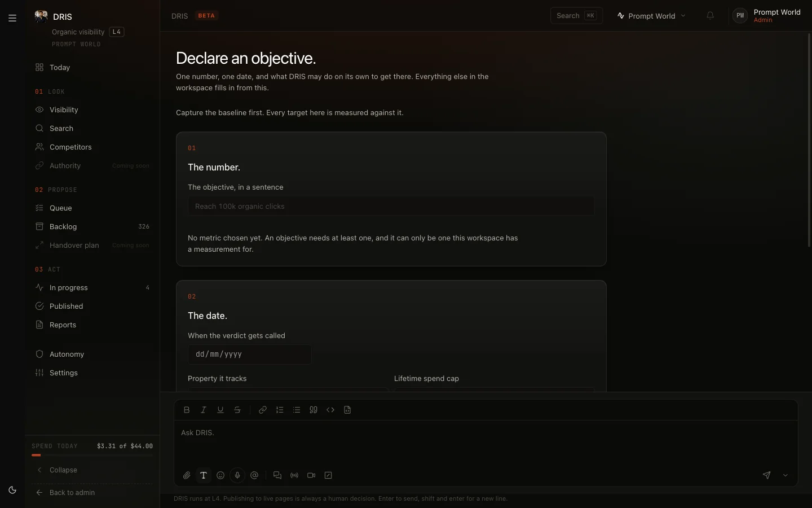Open the Prompt World Admin account menu
This screenshot has width=812, height=508.
[767, 16]
